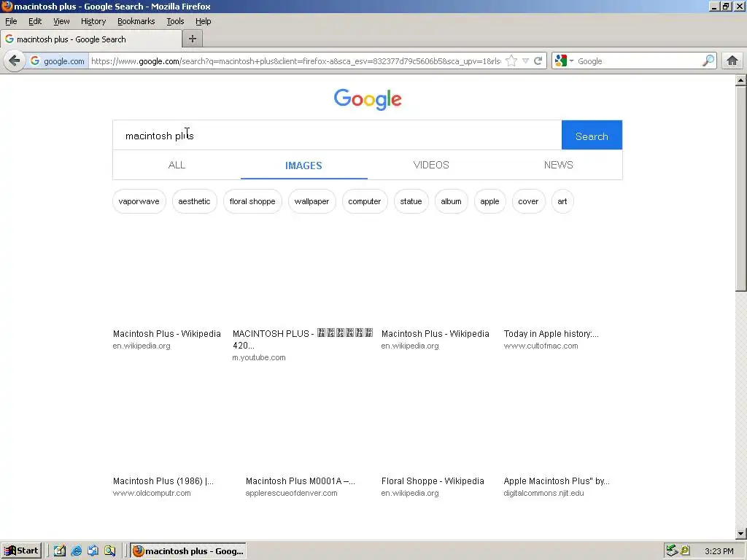
Task: Click the page scrollbar down arrow
Action: pyautogui.click(x=740, y=534)
